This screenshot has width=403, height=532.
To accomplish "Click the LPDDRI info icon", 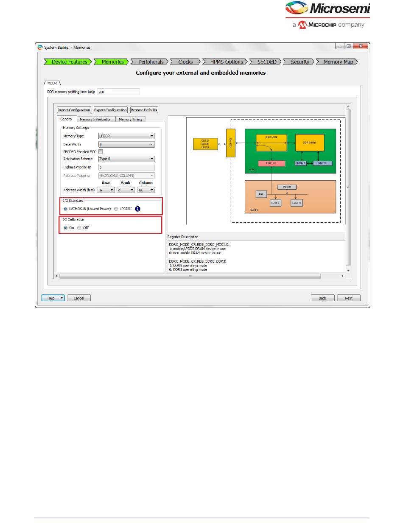I will click(x=137, y=209).
